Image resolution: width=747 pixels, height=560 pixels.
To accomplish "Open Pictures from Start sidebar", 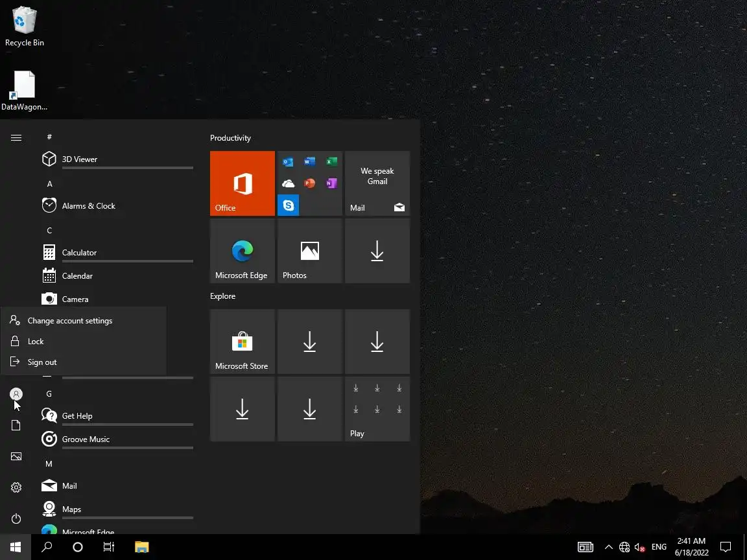I will pyautogui.click(x=16, y=456).
